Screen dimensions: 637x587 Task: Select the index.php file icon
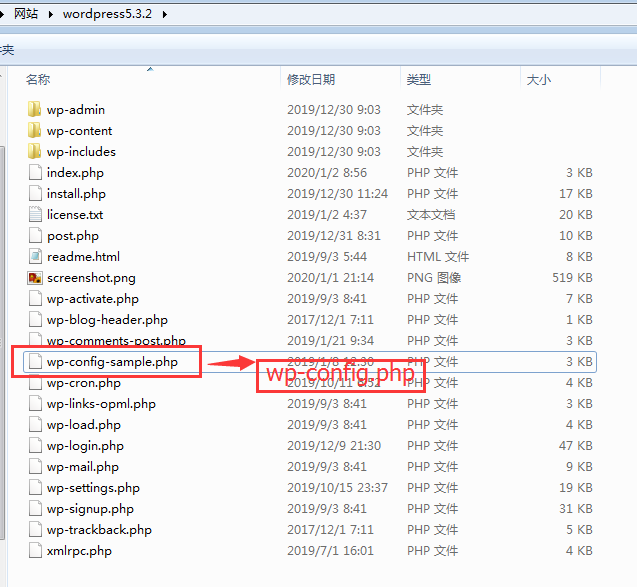click(35, 172)
